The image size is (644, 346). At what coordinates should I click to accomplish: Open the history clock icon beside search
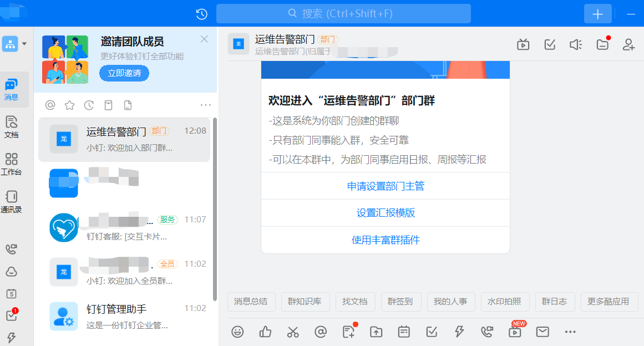point(202,14)
